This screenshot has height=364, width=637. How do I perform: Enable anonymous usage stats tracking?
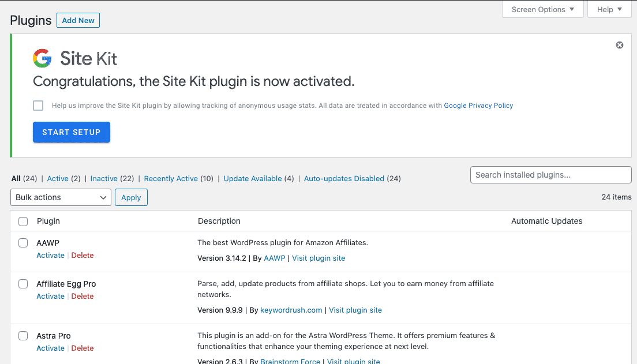pyautogui.click(x=38, y=105)
